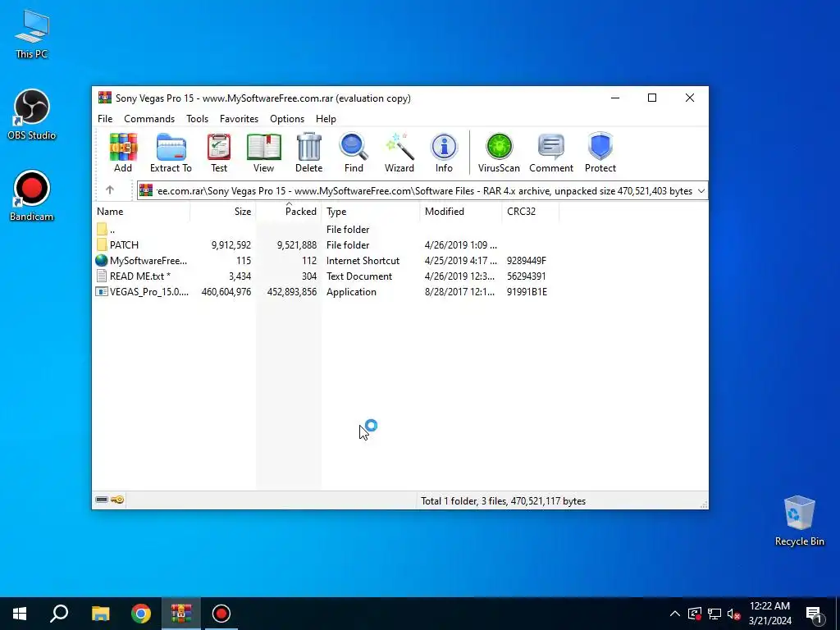The width and height of the screenshot is (840, 630).
Task: Open the Tools menu
Action: [x=197, y=119]
